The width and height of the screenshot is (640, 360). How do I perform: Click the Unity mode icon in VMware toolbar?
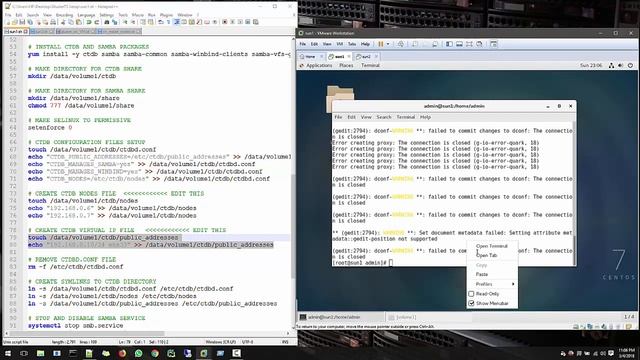(x=479, y=44)
